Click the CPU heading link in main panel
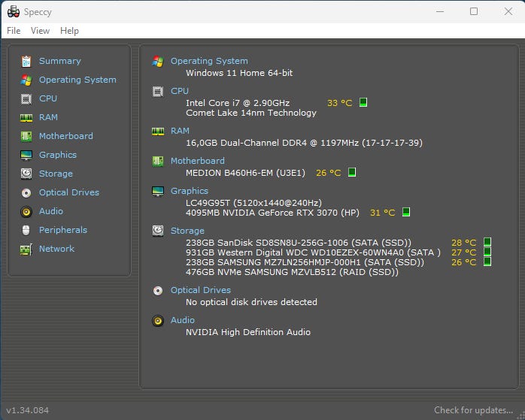Image resolution: width=525 pixels, height=420 pixels. point(180,91)
